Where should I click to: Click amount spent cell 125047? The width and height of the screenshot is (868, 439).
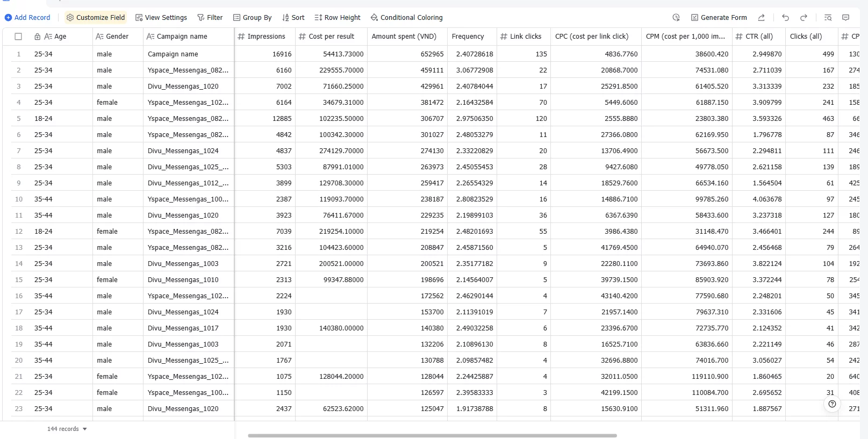[407, 408]
